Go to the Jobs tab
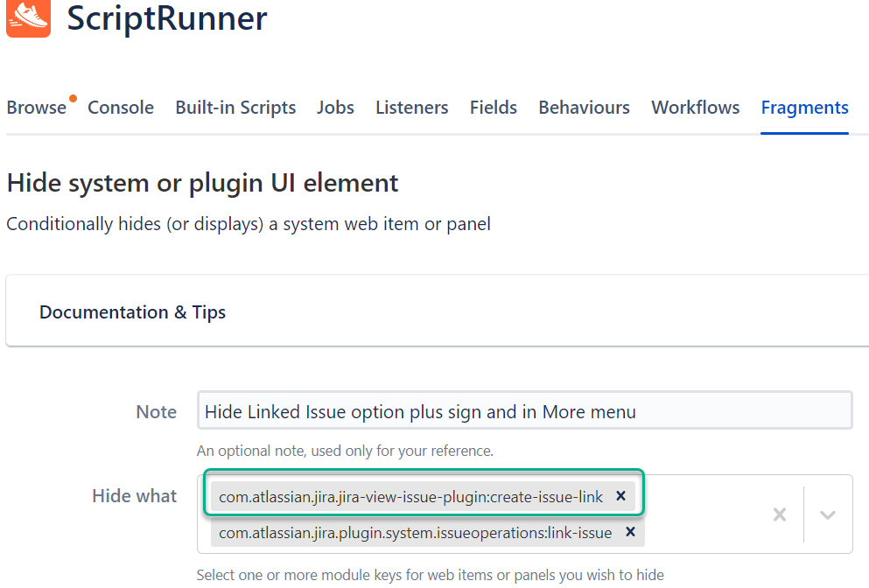Image resolution: width=869 pixels, height=588 pixels. [x=335, y=108]
